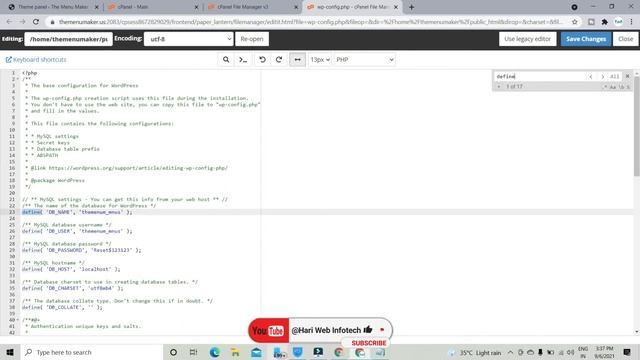640x360 pixels.
Task: Go back in browser history
Action: [x=9, y=22]
